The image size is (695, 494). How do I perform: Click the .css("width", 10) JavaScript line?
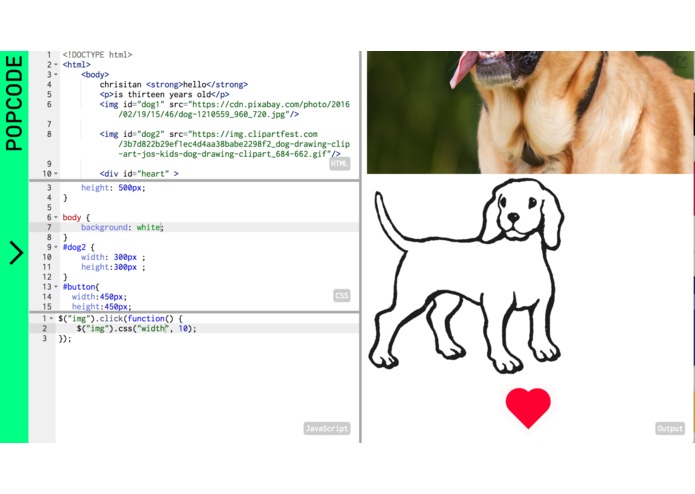(x=136, y=328)
